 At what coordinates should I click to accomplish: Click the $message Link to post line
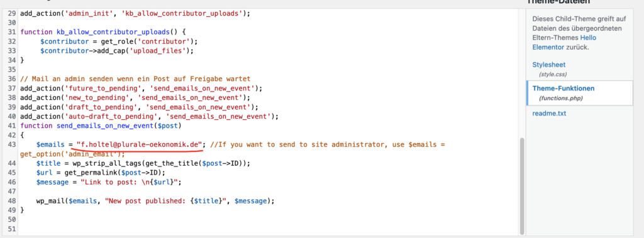(109, 181)
